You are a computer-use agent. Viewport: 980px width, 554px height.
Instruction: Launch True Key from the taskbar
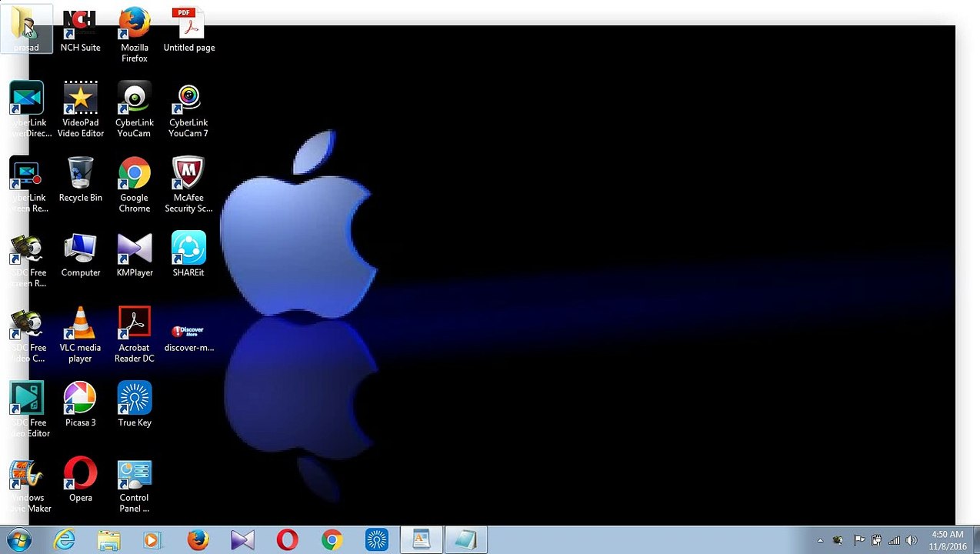[376, 540]
